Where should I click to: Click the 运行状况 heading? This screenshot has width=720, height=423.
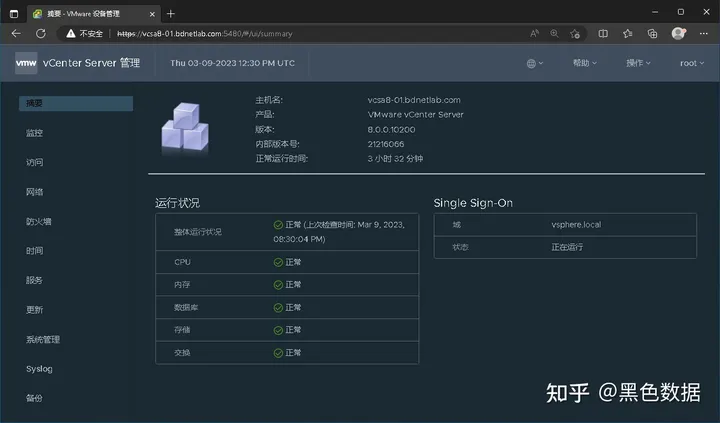tap(177, 203)
